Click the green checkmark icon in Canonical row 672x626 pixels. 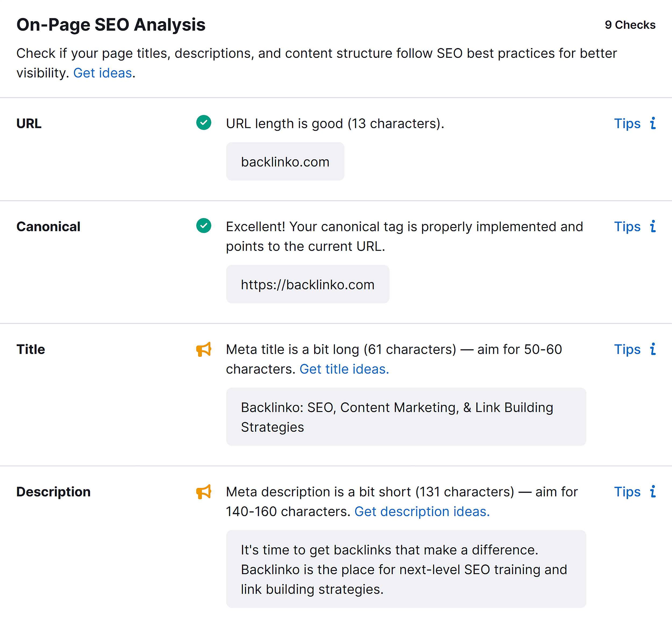pos(203,226)
